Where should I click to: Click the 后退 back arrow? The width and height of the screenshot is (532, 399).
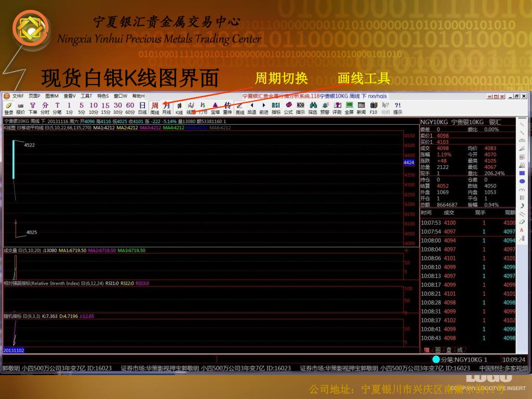tap(252, 108)
